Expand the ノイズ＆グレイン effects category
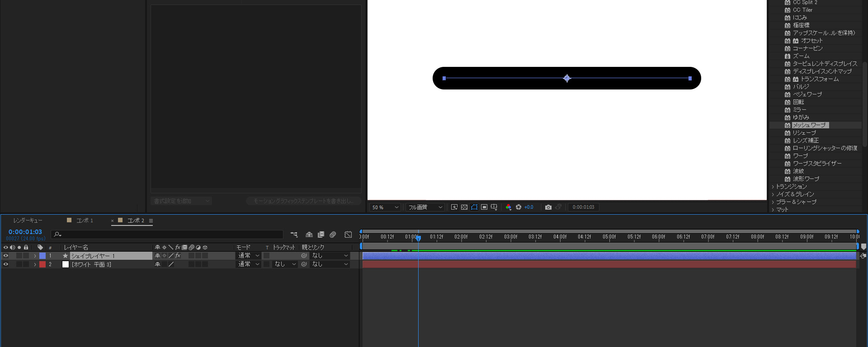 click(773, 194)
